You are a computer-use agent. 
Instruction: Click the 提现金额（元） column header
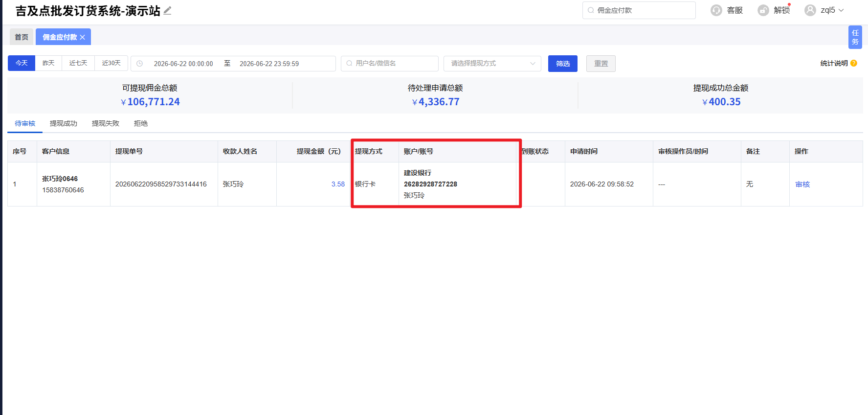point(319,152)
